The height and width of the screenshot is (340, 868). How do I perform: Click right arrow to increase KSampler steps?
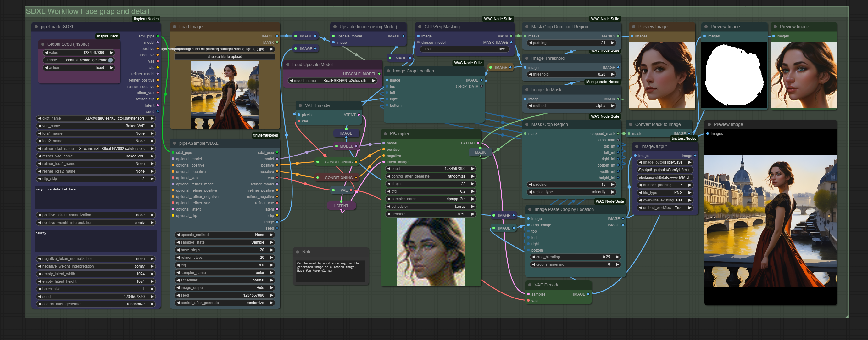[473, 184]
